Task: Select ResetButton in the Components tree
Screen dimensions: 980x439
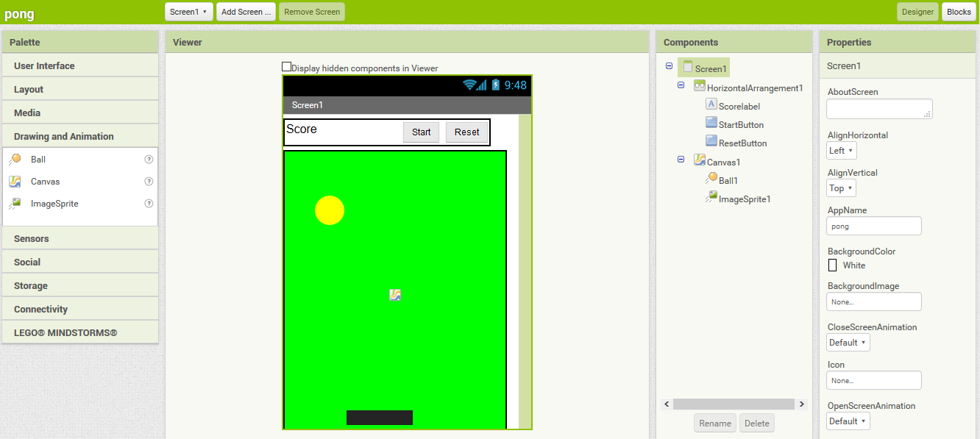Action: coord(743,143)
